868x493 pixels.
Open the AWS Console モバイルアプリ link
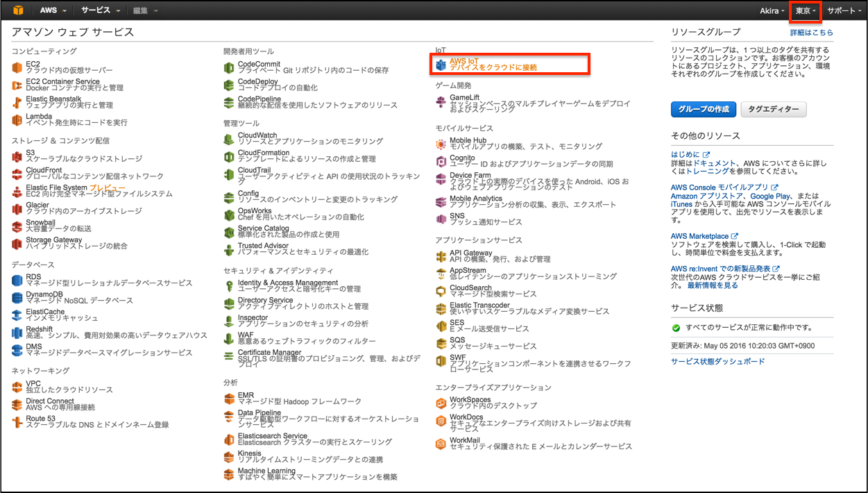click(x=724, y=187)
